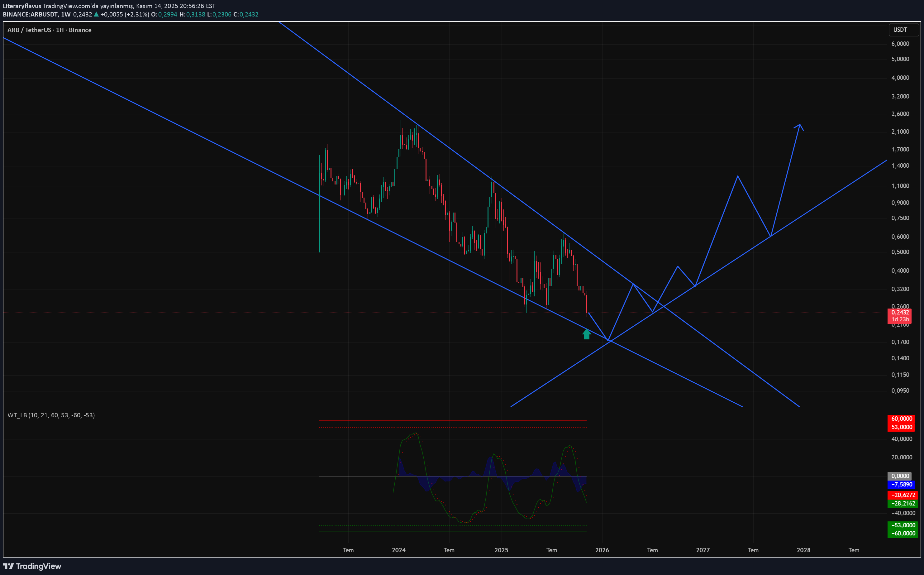The width and height of the screenshot is (924, 575).
Task: Click the TradingView logo at bottom left
Action: pyautogui.click(x=32, y=566)
